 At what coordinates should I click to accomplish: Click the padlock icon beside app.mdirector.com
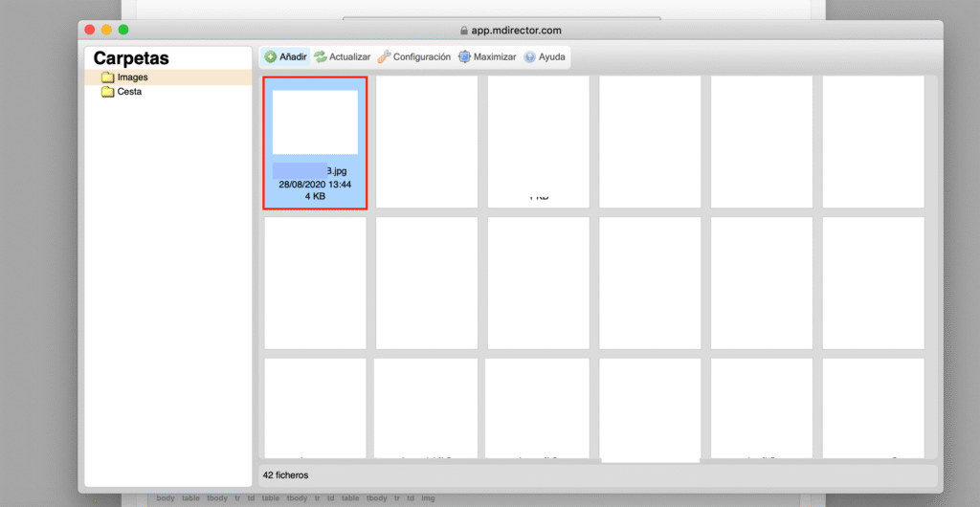[464, 31]
